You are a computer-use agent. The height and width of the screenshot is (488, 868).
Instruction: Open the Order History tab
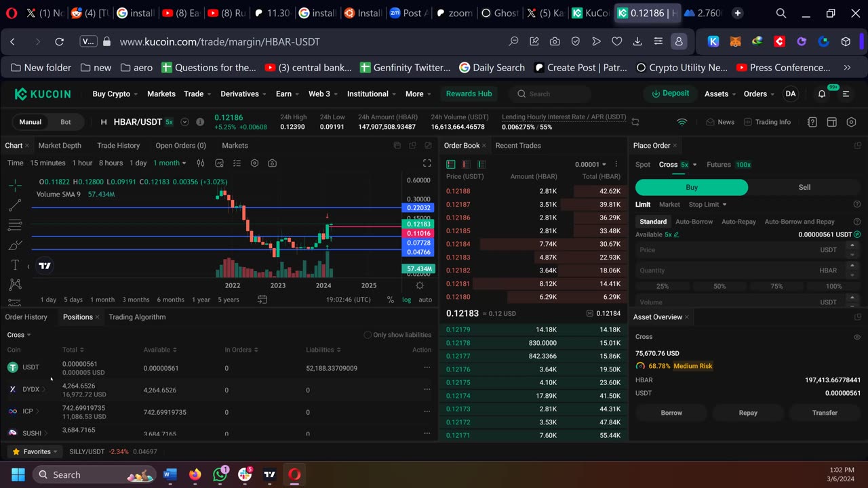coord(26,317)
